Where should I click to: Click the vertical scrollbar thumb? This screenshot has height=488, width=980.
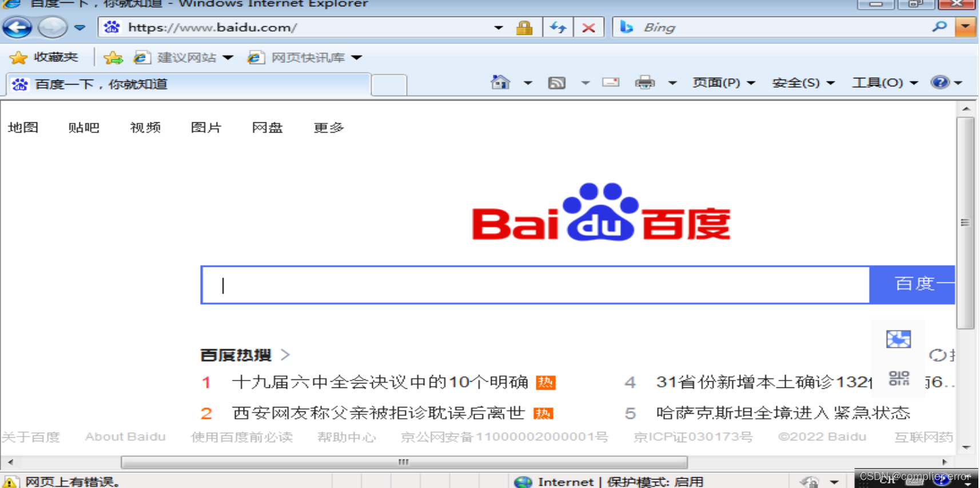click(x=965, y=223)
